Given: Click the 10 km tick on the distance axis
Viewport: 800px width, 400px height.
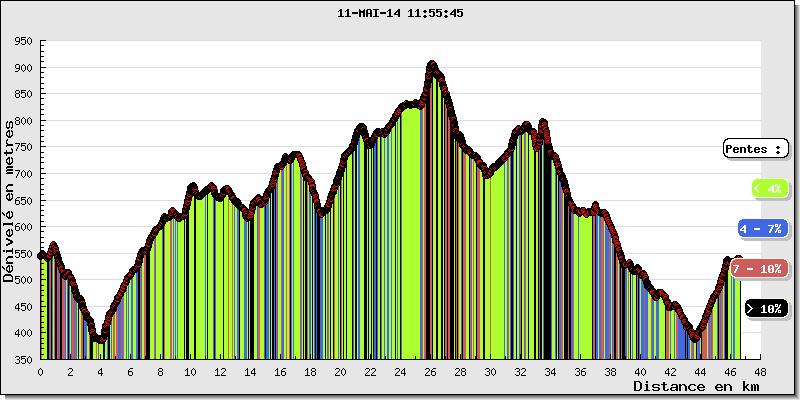Looking at the screenshot, I should click(x=190, y=372).
